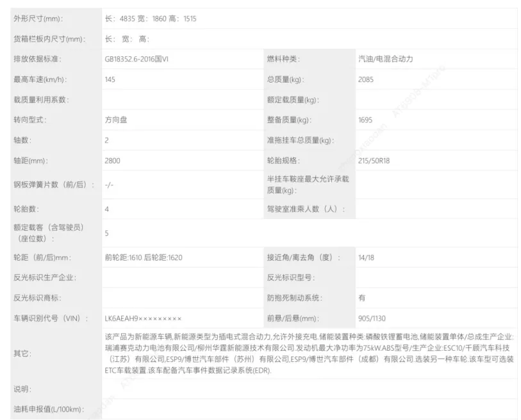Select the 额定载客（含驾驶员）label
The width and height of the screenshot is (521, 420).
point(49,233)
